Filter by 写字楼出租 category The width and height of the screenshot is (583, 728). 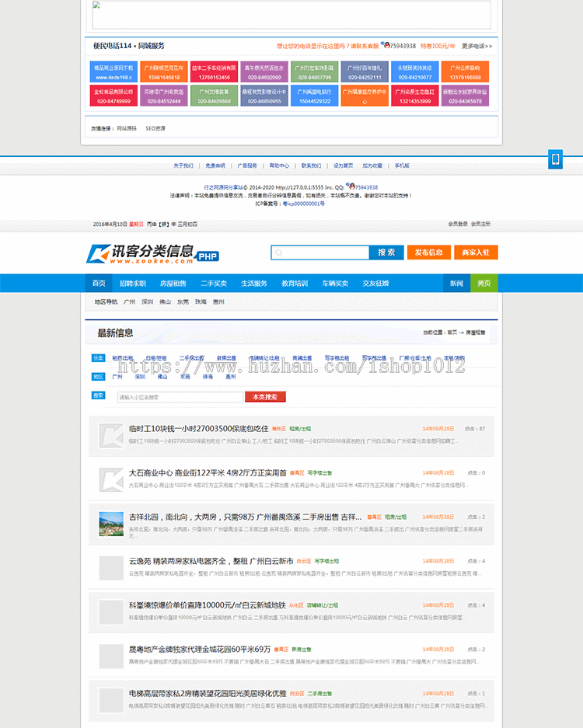[337, 358]
